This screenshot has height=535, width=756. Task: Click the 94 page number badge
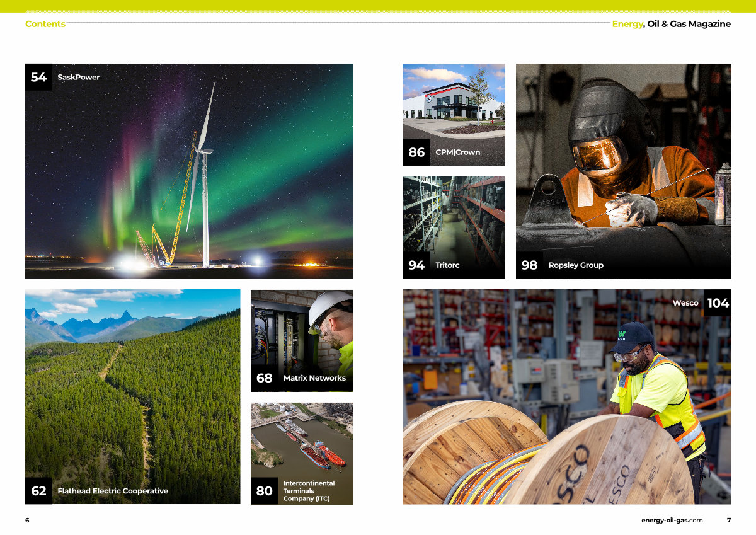(416, 265)
